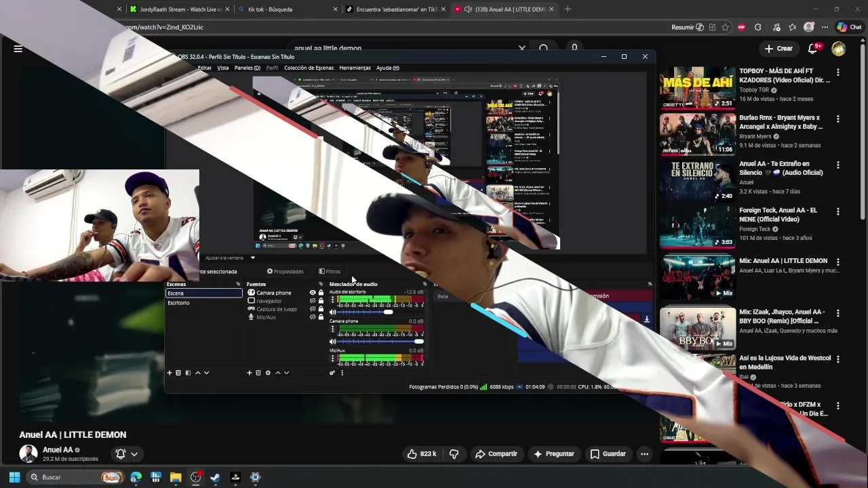Select the Camara phone source

tap(274, 293)
